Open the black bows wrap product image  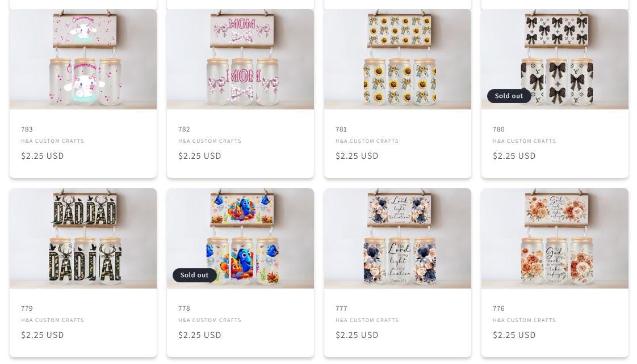point(555,59)
